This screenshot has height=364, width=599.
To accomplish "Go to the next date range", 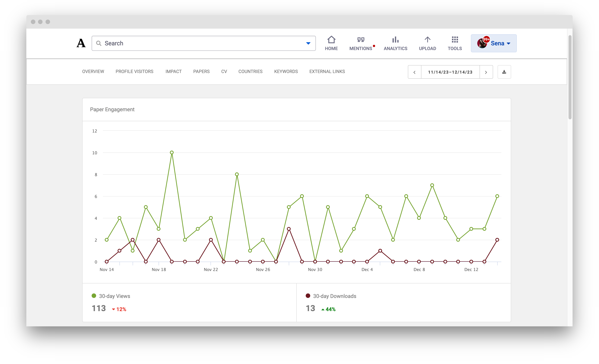I will point(486,72).
